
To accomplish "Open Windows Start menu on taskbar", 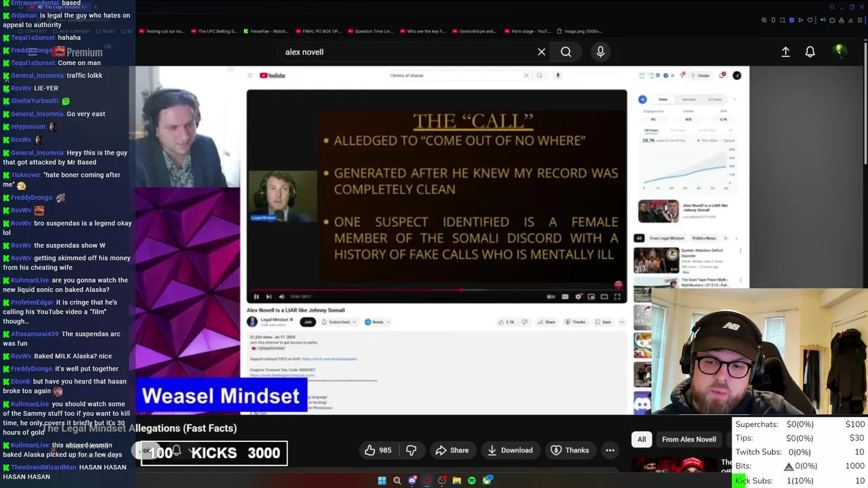I will click(382, 481).
